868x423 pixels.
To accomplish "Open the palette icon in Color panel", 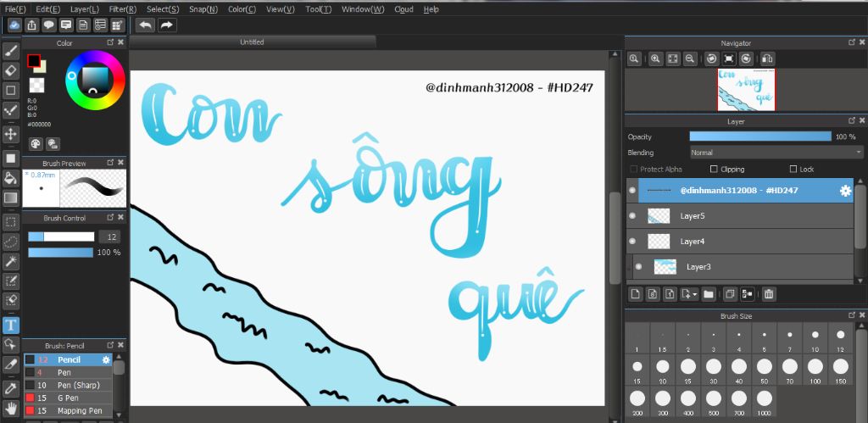I will [36, 144].
